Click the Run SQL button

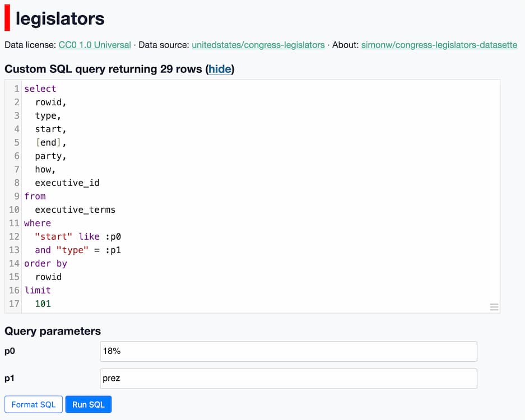pos(89,404)
